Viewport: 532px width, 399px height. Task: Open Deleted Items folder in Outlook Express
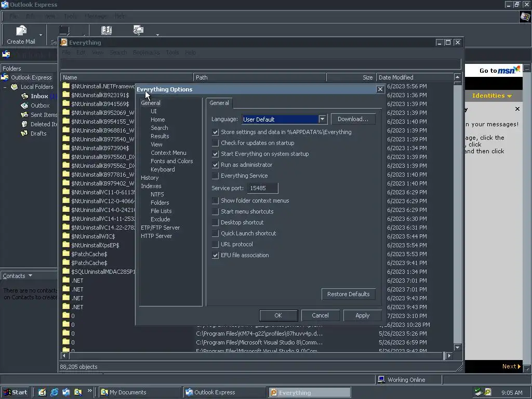tap(38, 124)
